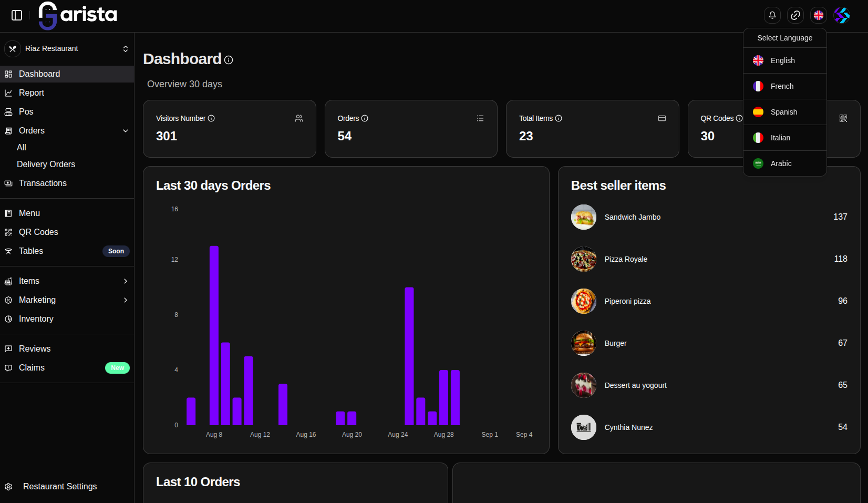The image size is (868, 503).
Task: Open the user profile avatar
Action: click(x=842, y=15)
